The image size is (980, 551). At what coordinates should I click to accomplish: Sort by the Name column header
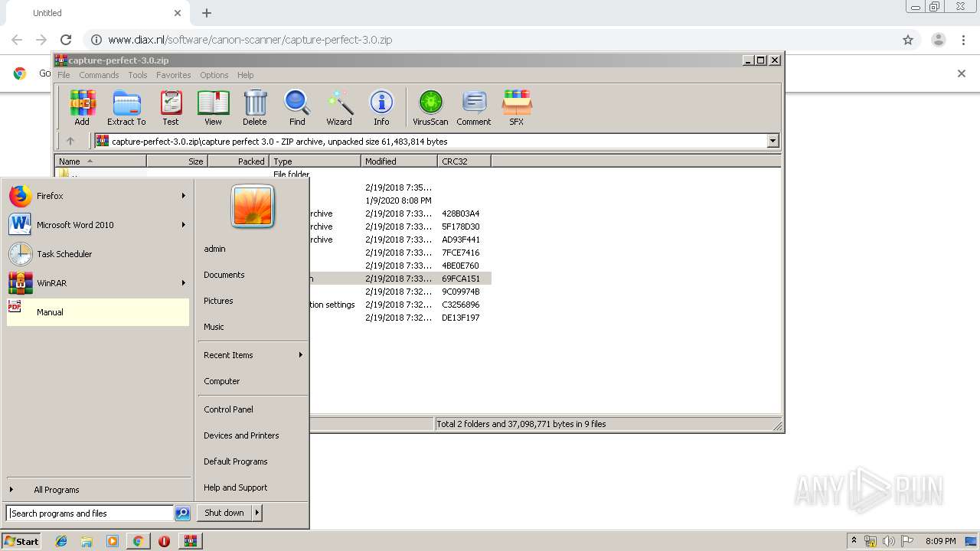pyautogui.click(x=100, y=161)
